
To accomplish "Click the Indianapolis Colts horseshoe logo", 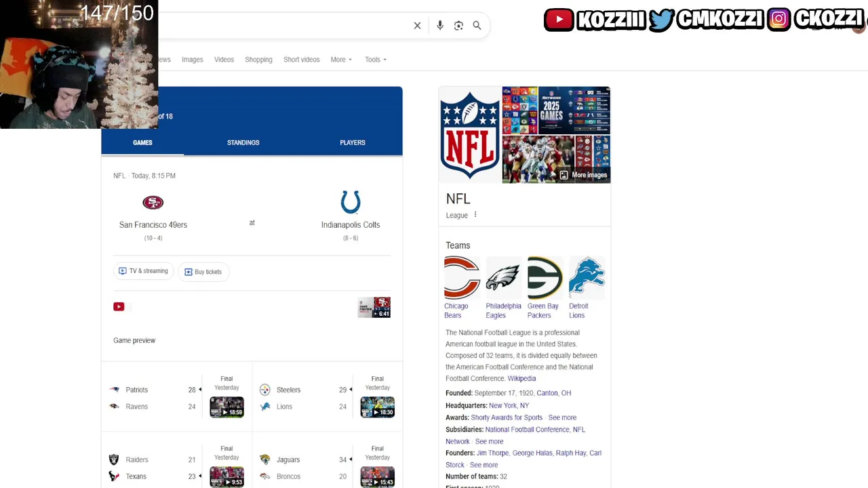I will click(351, 202).
